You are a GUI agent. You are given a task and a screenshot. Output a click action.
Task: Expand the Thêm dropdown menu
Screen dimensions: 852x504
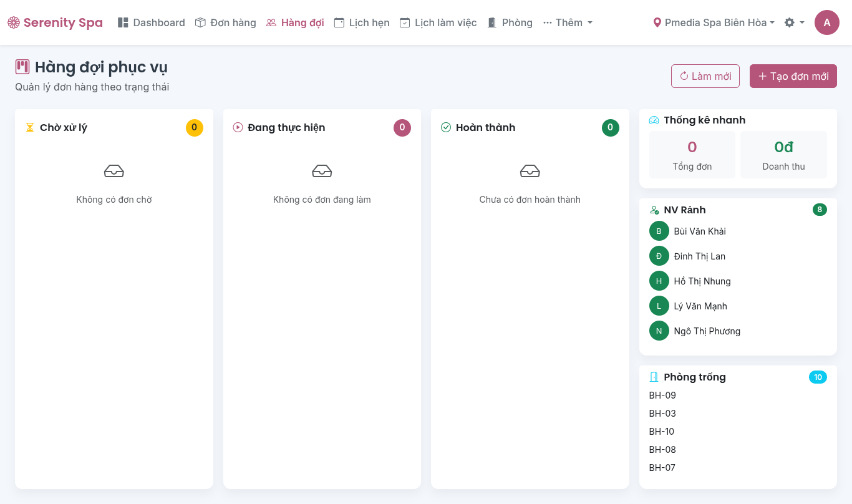568,22
